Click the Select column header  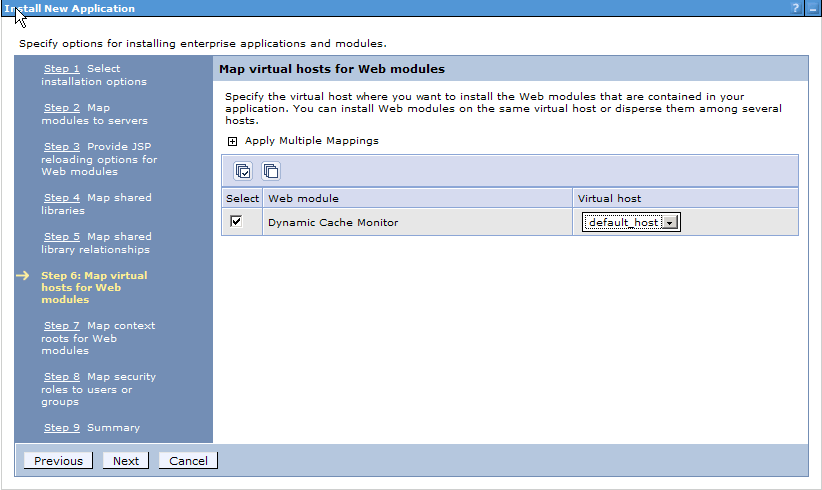point(242,199)
